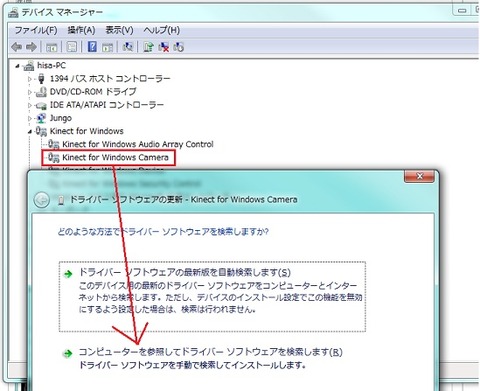Click the DVD/CD-ROM drive icon
This screenshot has height=391, width=480.
point(41,92)
